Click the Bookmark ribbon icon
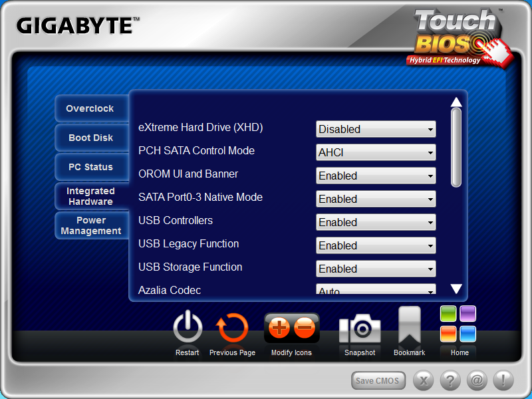The height and width of the screenshot is (399, 532). click(x=409, y=325)
